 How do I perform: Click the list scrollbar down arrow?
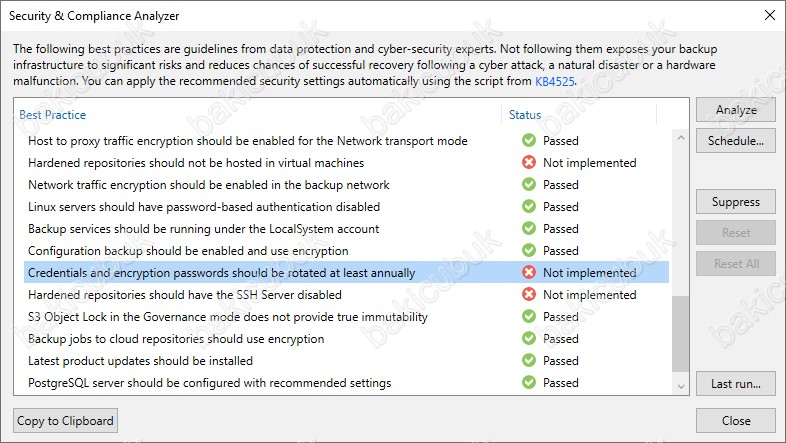(x=680, y=386)
